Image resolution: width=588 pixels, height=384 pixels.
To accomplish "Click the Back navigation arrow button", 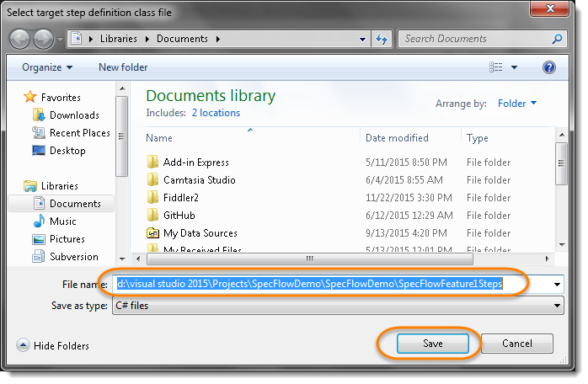I will (20, 39).
